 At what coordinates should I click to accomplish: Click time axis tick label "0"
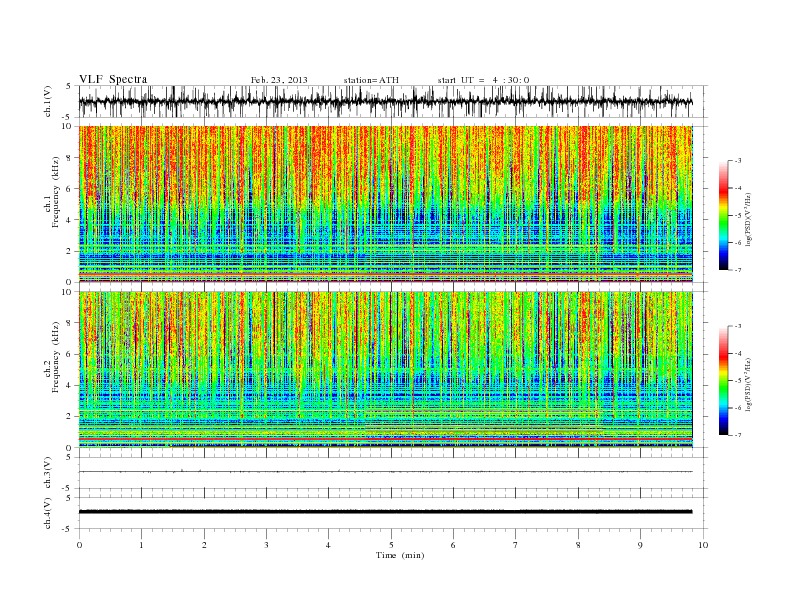coord(79,545)
